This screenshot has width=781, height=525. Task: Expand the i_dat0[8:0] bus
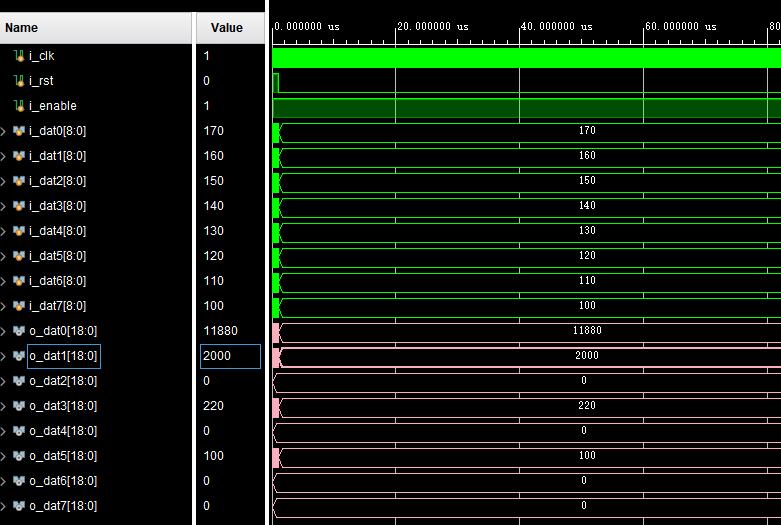click(3, 131)
